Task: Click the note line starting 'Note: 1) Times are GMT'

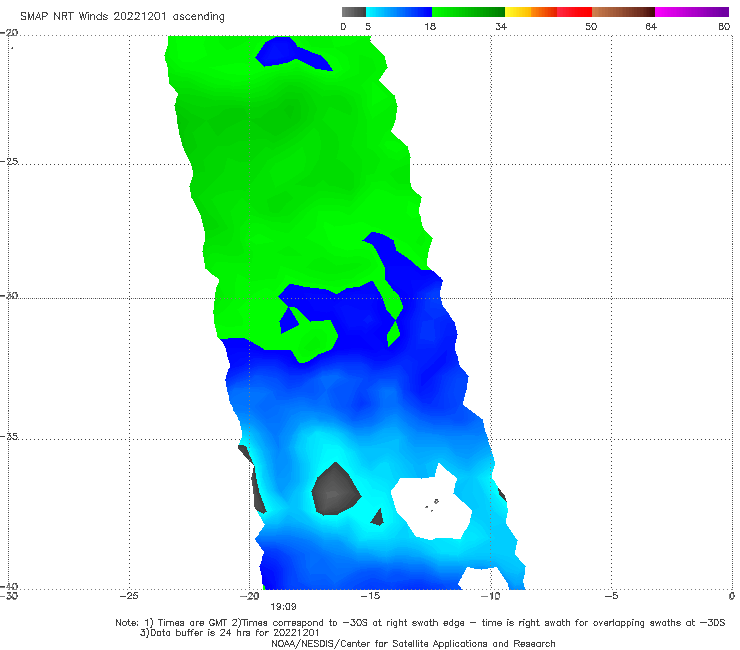Action: pyautogui.click(x=420, y=623)
